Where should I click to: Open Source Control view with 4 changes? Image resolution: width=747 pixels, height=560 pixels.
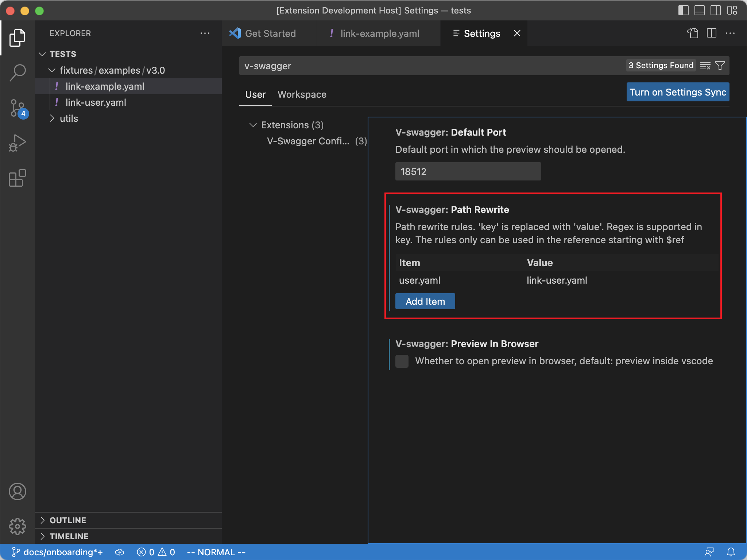17,108
